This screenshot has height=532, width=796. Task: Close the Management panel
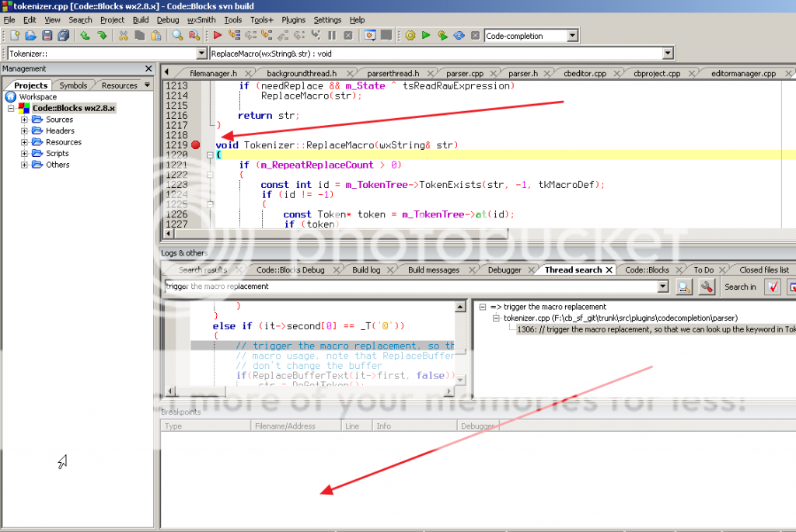pyautogui.click(x=148, y=68)
